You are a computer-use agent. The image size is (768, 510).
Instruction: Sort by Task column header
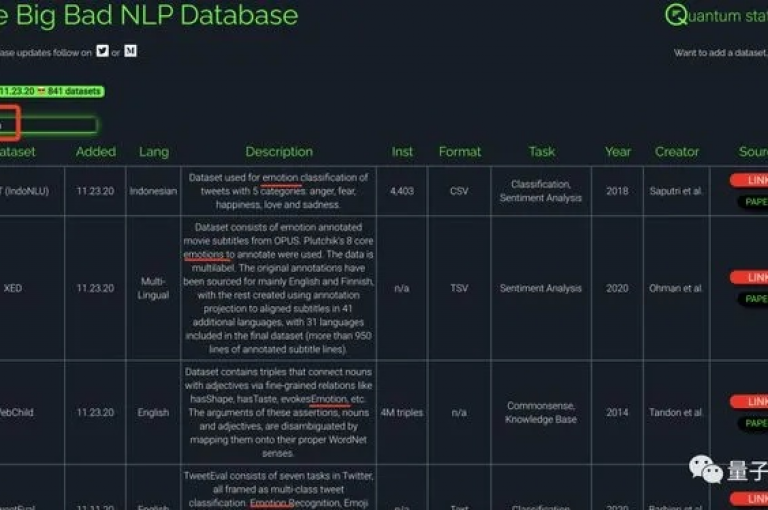click(x=542, y=152)
